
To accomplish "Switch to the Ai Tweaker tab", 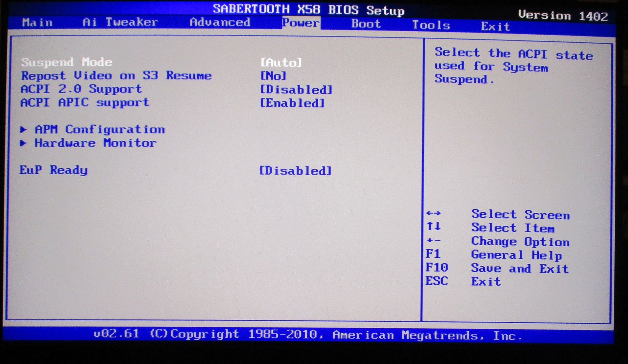I will pos(120,22).
